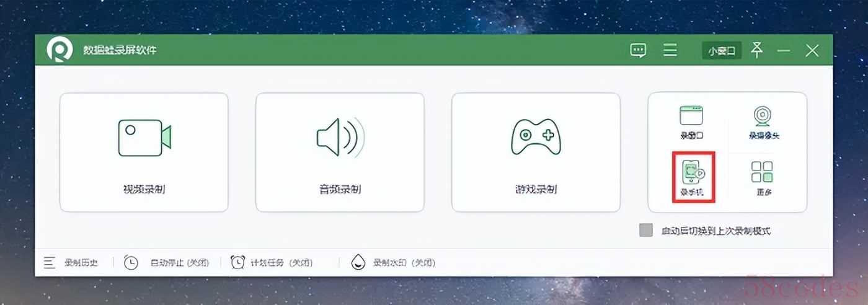868x305 pixels.
Task: Switch to 小窗口 mini window mode
Action: (722, 51)
